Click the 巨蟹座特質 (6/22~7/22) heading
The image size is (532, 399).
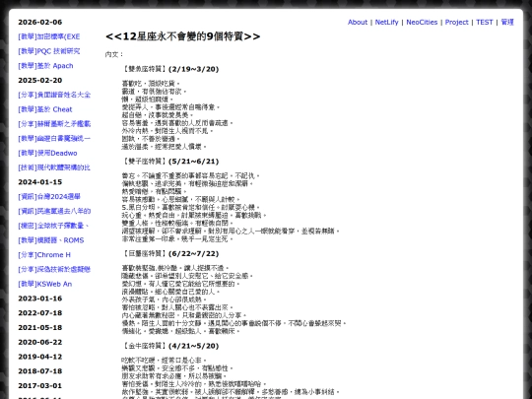point(170,254)
